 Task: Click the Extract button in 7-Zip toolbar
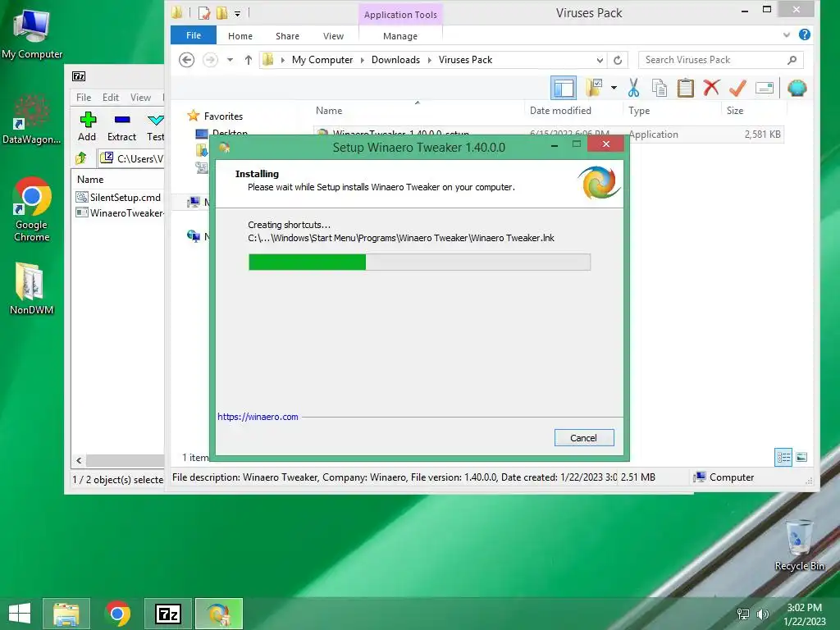[x=121, y=126]
